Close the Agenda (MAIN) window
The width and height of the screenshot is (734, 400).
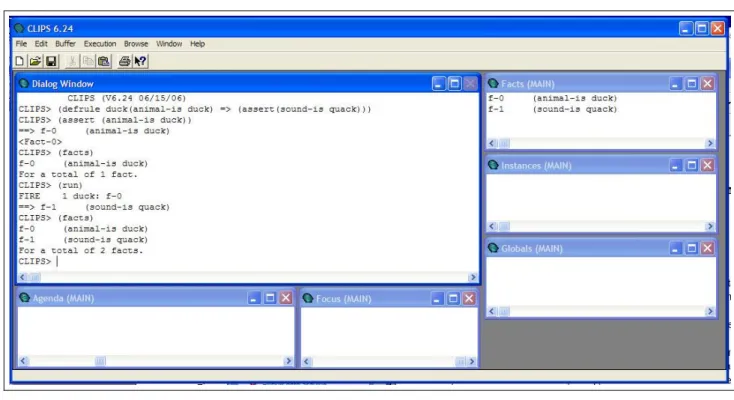tap(286, 298)
